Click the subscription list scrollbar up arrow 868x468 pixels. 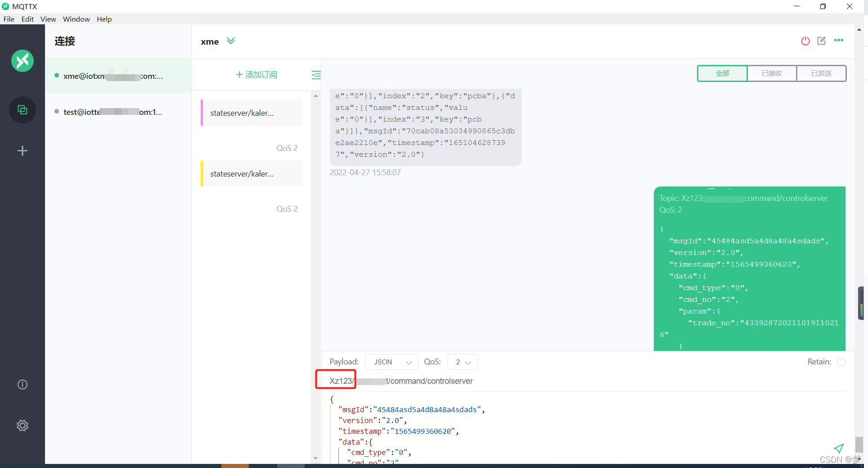click(x=316, y=95)
